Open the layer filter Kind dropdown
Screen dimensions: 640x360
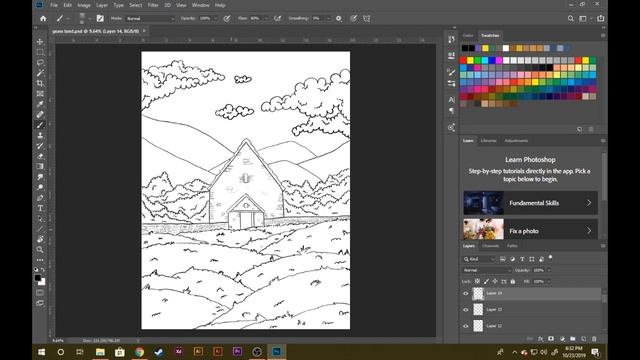click(479, 259)
